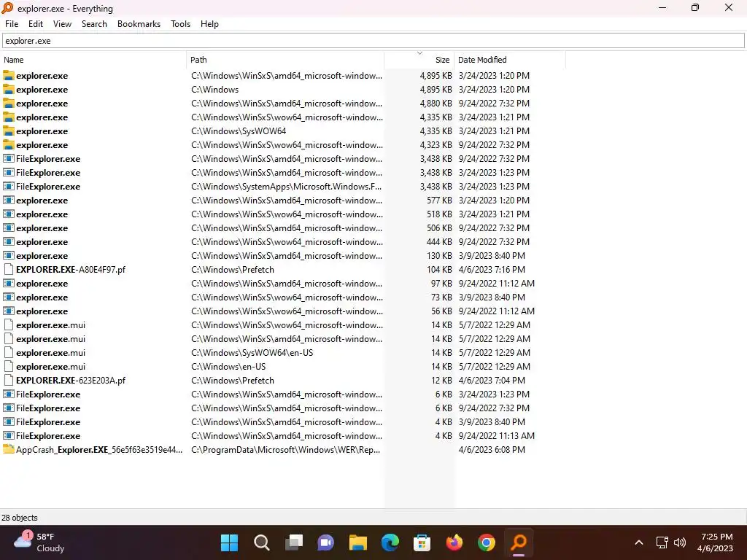Open the volume control in system tray

[680, 542]
